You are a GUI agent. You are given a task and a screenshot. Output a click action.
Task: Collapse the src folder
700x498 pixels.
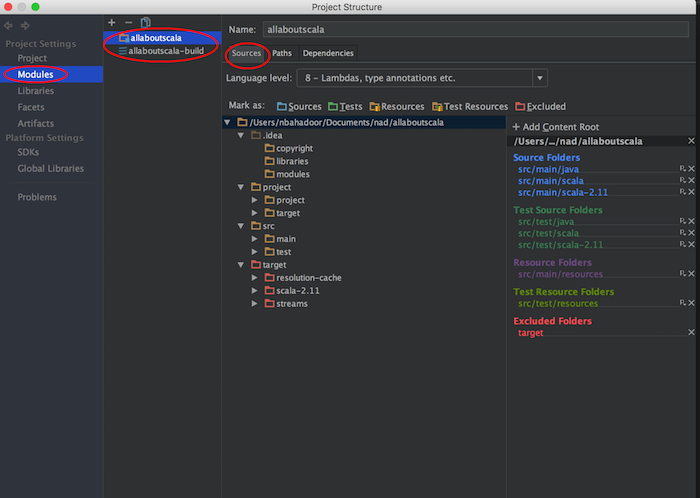tap(241, 226)
